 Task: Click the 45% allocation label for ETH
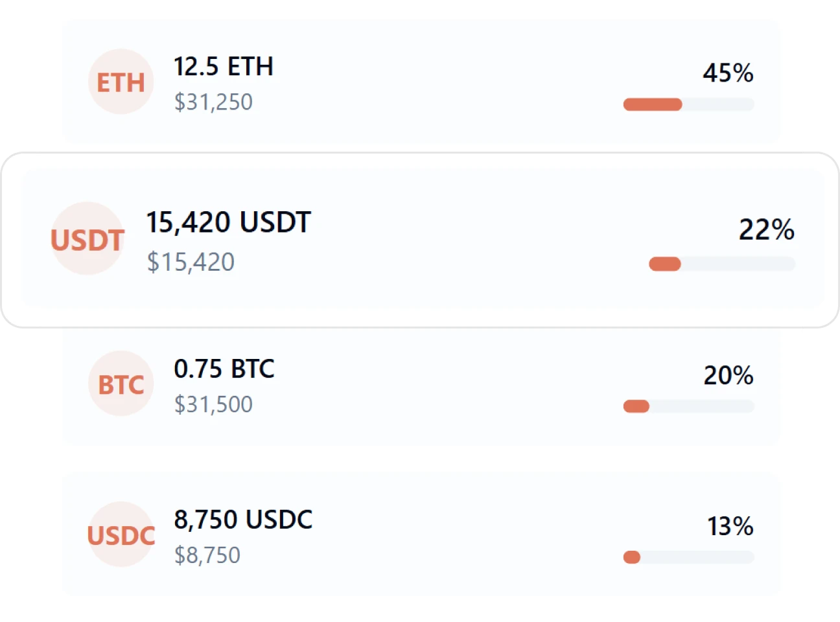tap(729, 74)
